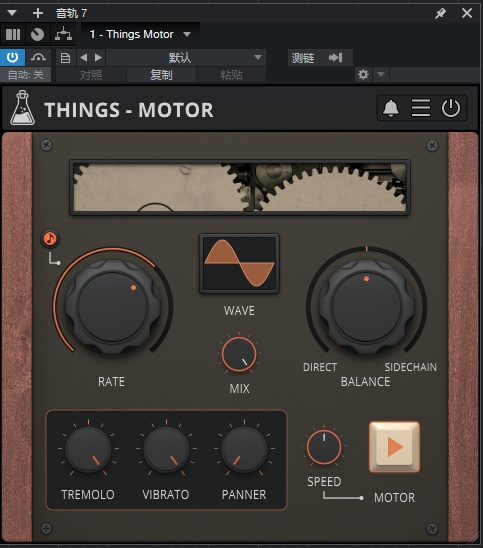Click the pin window icon
The image size is (483, 548).
(x=440, y=14)
